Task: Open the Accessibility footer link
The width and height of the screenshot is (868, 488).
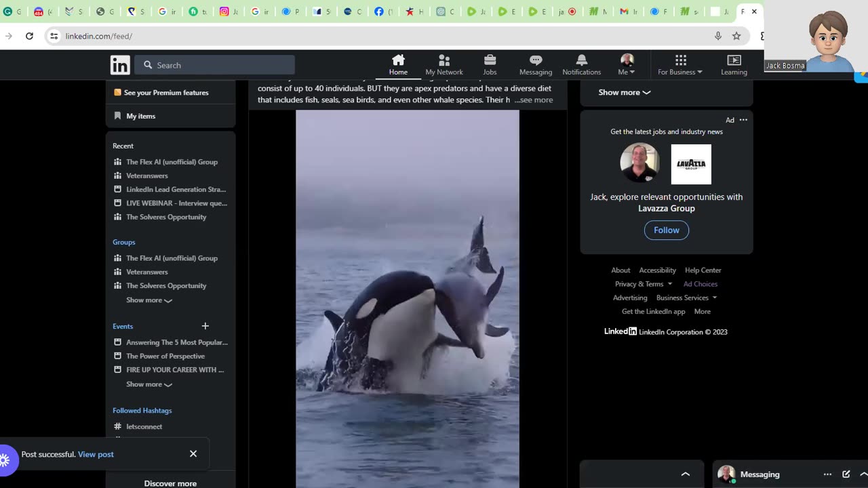Action: [x=657, y=270]
